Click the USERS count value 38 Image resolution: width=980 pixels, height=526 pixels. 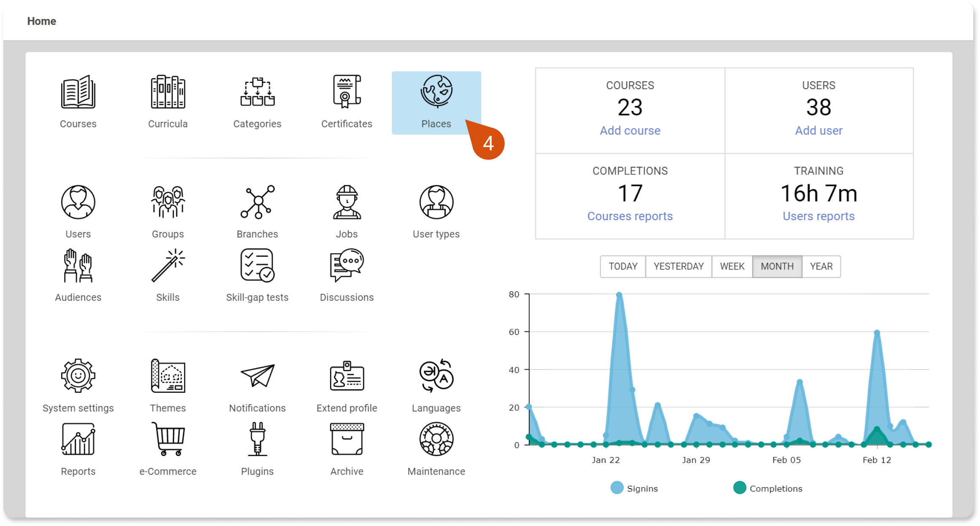(x=818, y=107)
